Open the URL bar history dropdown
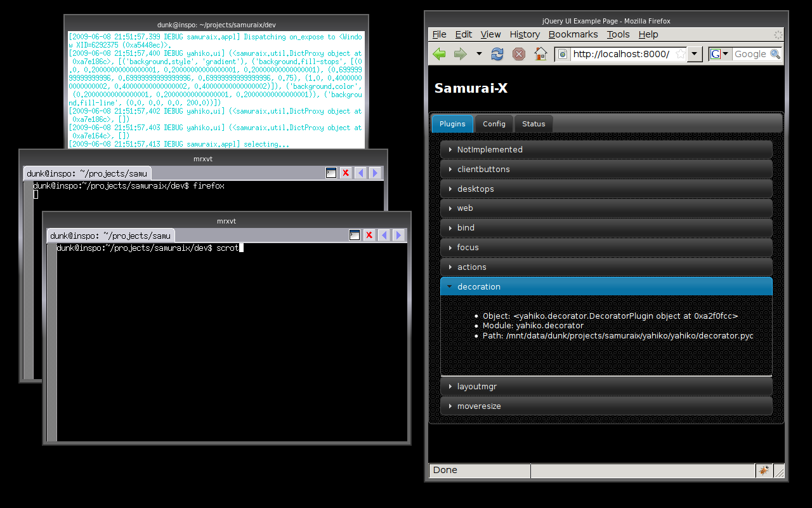The height and width of the screenshot is (508, 812). 695,55
